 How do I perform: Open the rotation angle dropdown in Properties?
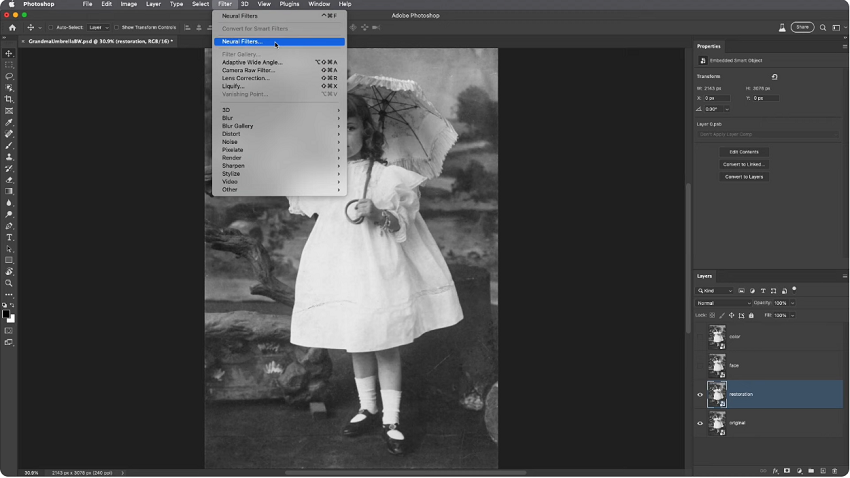727,109
